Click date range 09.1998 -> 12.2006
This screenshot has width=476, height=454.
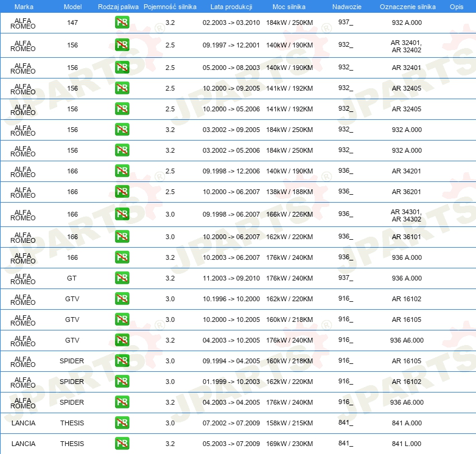pos(231,171)
